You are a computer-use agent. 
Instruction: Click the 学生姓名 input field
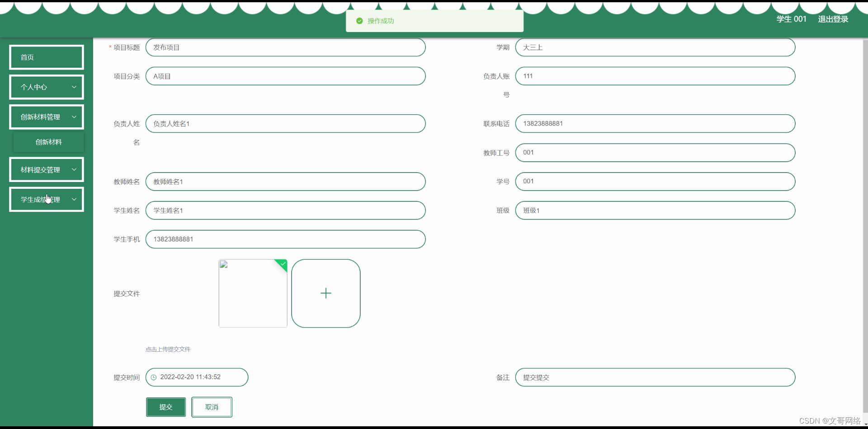click(x=286, y=210)
